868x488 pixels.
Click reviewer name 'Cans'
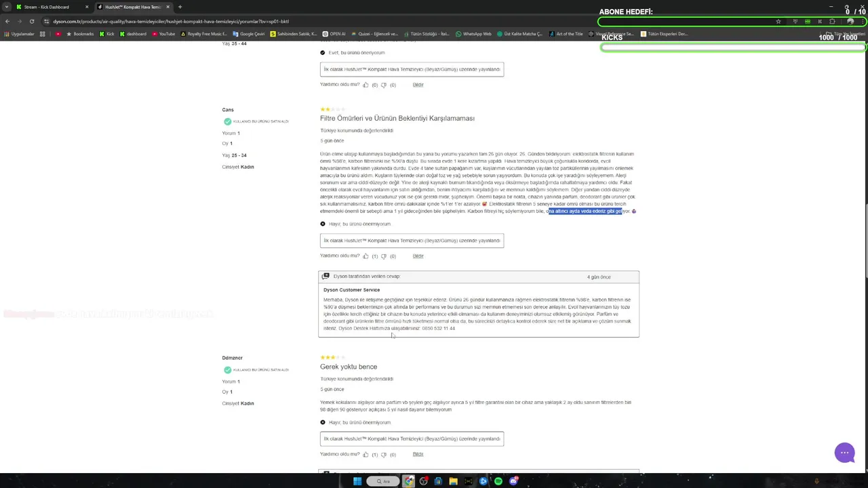(228, 110)
